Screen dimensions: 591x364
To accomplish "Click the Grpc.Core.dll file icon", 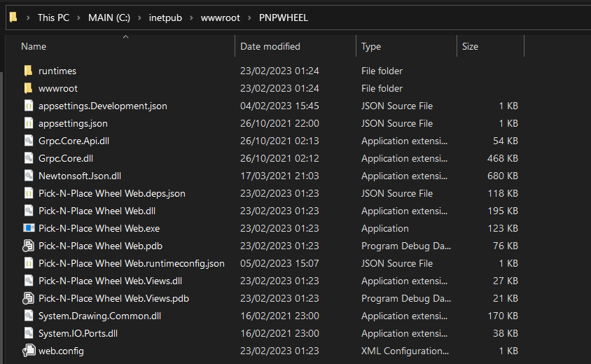I will pos(29,158).
